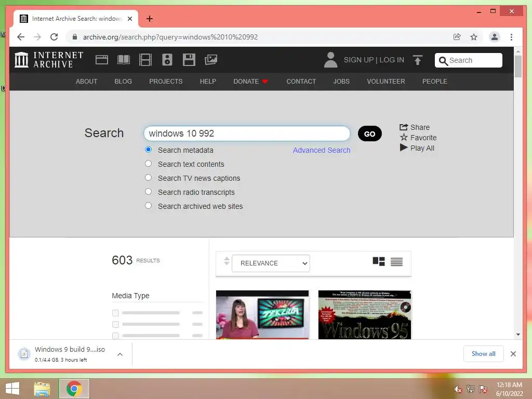Select Search archived web sites option
Viewport: 532px width, 399px height.
[148, 206]
